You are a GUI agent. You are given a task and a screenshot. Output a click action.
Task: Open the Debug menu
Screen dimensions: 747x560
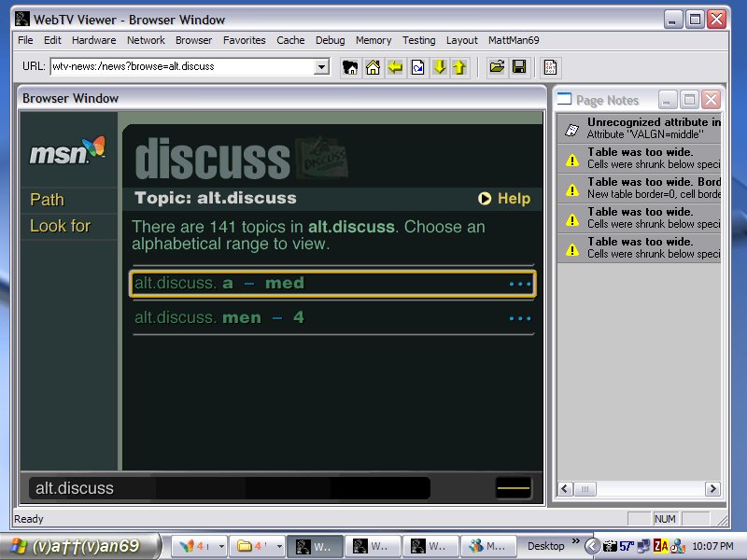click(331, 40)
